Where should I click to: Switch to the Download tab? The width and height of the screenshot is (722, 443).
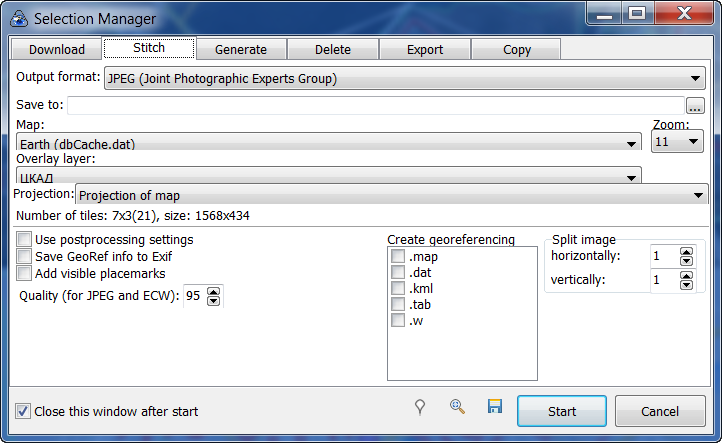tap(57, 49)
